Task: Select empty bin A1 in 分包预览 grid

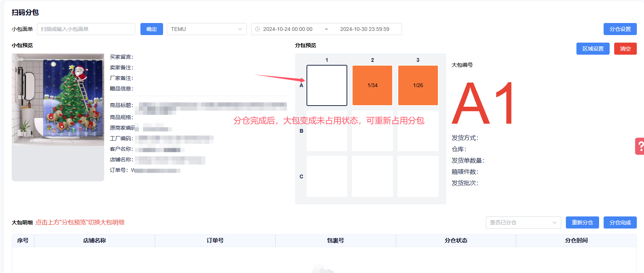Action: click(327, 85)
